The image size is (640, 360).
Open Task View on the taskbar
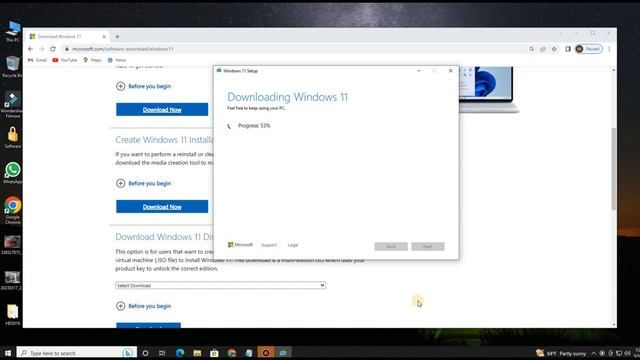coord(162,353)
